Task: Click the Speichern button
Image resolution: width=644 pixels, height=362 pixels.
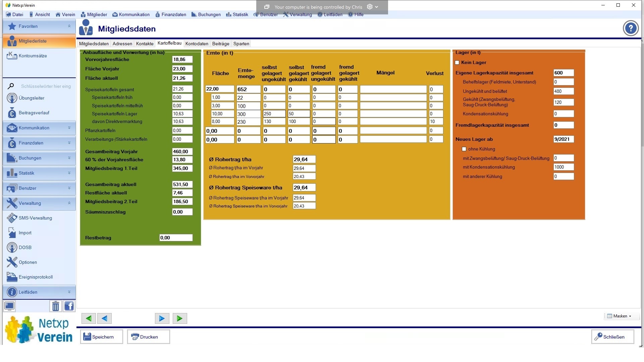Action: (x=101, y=337)
